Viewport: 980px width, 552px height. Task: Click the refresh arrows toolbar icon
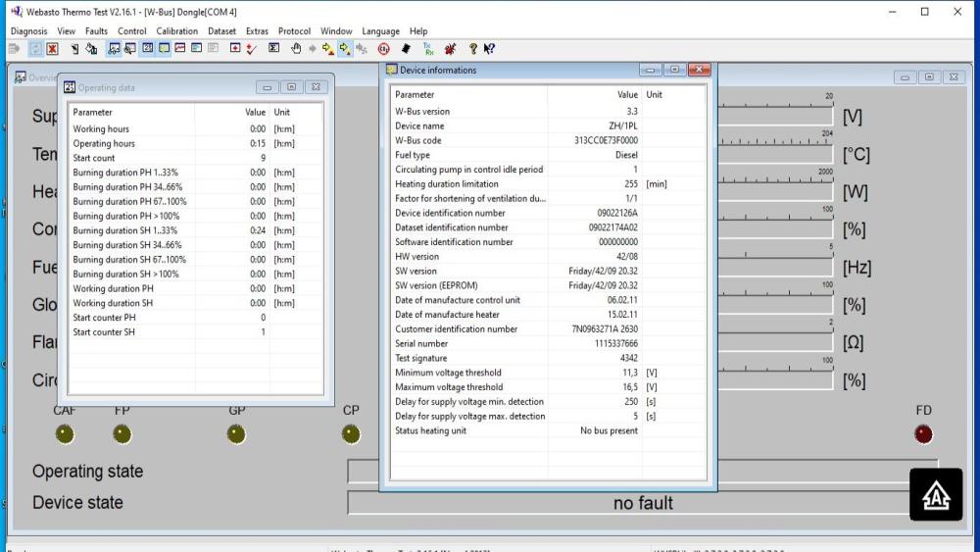pyautogui.click(x=35, y=49)
